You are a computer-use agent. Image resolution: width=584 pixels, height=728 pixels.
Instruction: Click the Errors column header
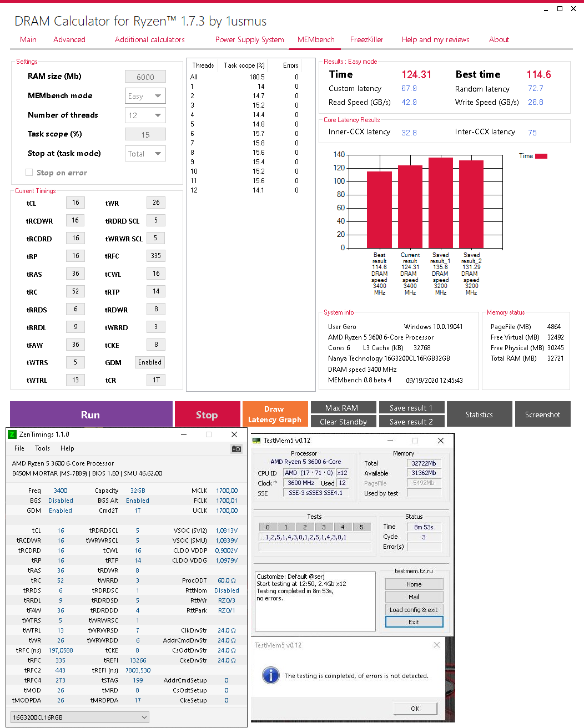pos(290,65)
